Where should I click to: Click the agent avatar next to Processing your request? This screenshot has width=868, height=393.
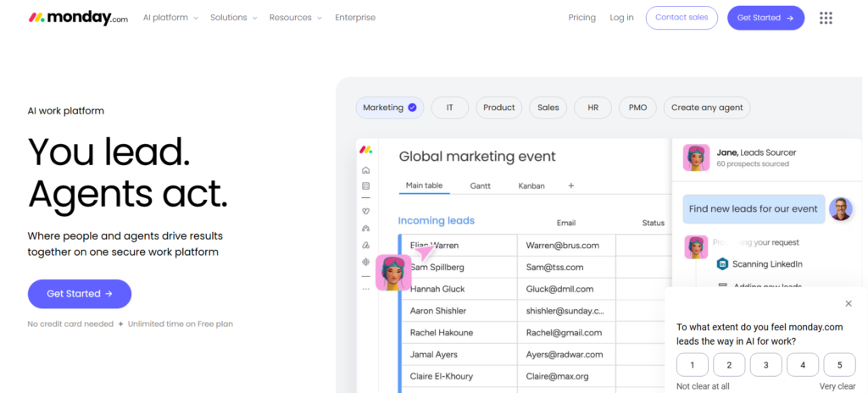[697, 246]
